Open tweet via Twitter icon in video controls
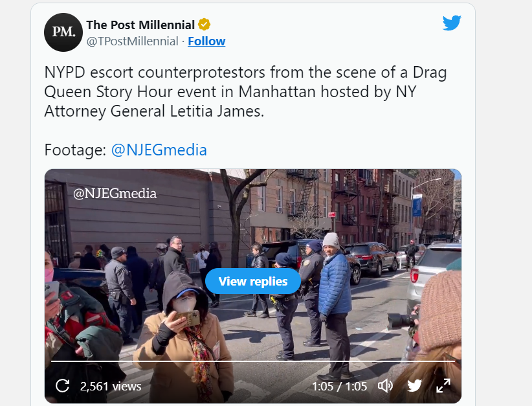The image size is (532, 406). click(x=414, y=386)
